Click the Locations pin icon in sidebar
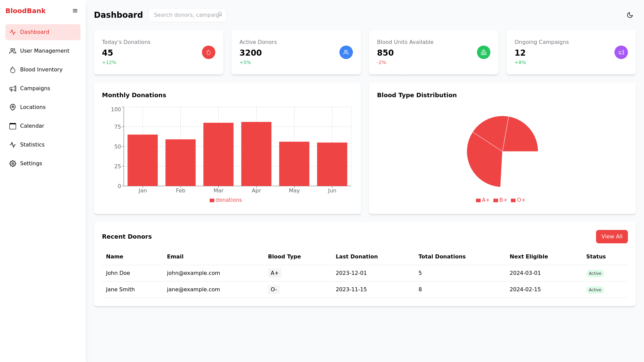This screenshot has height=362, width=644. tap(13, 107)
